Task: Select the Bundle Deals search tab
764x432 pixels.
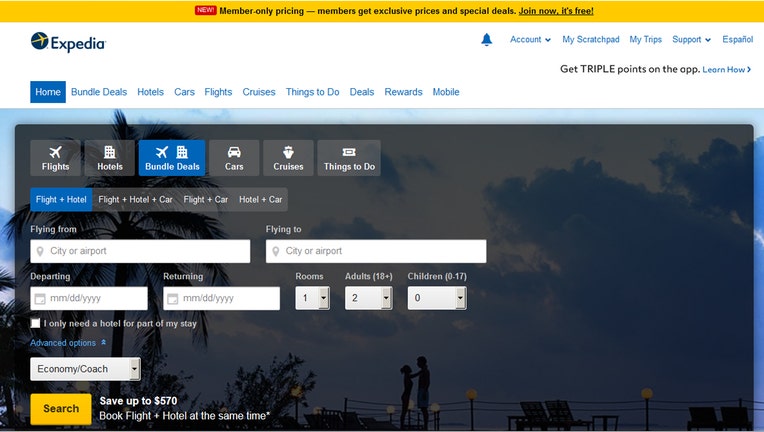Action: 172,158
